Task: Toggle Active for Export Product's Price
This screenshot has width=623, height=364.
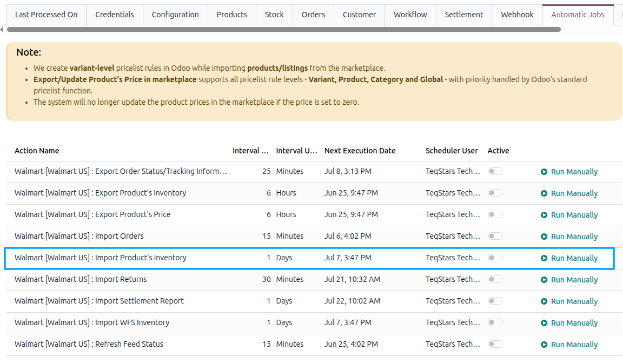Action: tap(495, 214)
